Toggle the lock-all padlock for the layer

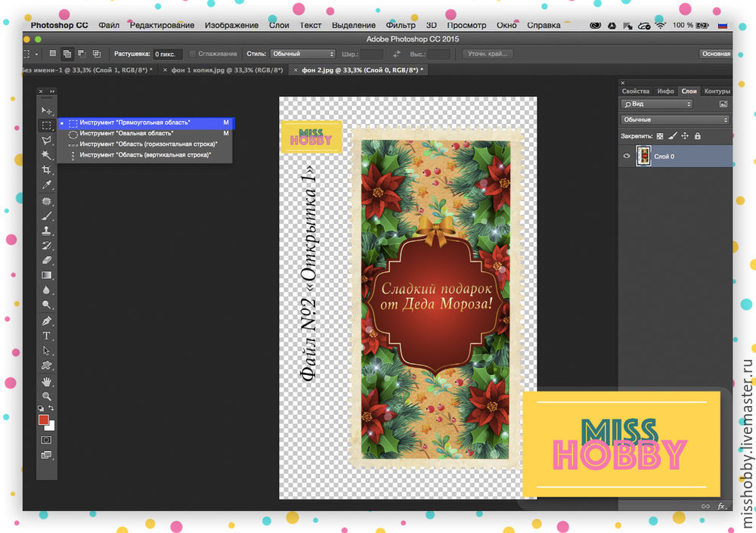[x=698, y=136]
